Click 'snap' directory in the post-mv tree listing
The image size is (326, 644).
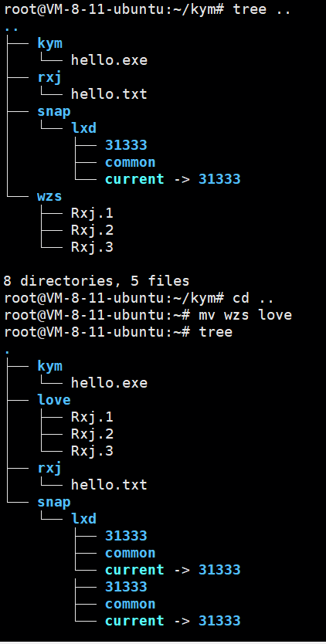click(x=54, y=502)
